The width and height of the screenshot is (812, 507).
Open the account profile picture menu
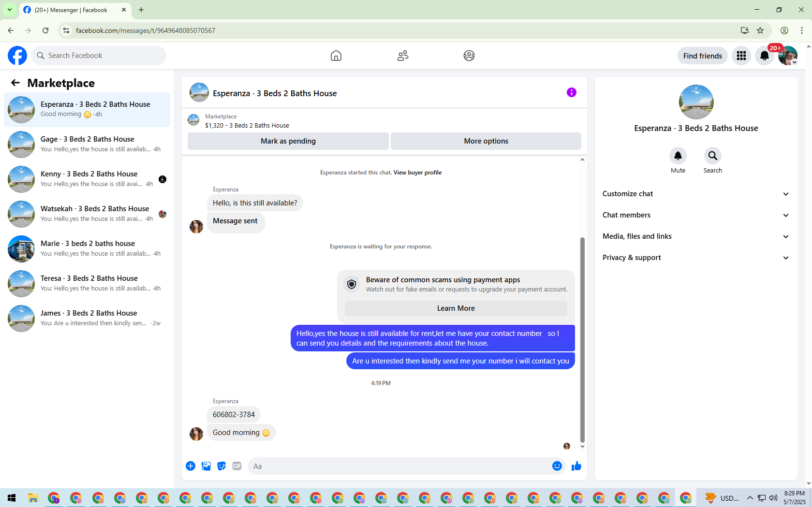pyautogui.click(x=788, y=56)
